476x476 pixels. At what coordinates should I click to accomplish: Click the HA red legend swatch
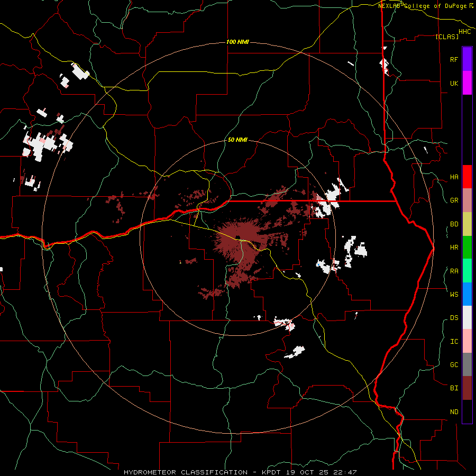coord(467,177)
